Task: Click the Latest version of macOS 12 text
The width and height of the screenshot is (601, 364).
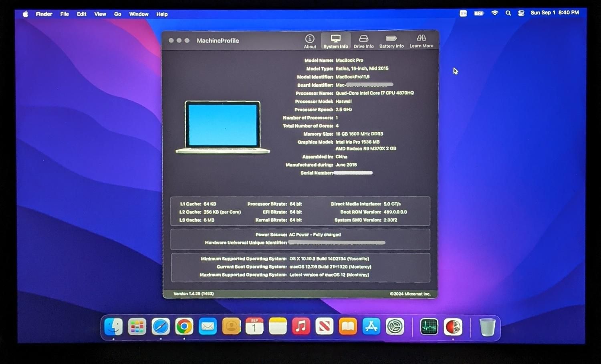Action: pyautogui.click(x=329, y=275)
